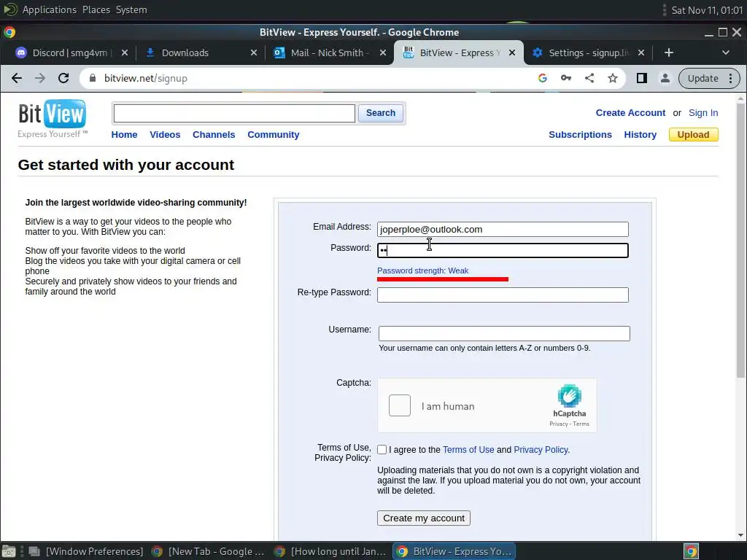
Task: Focus the BitView search box
Action: (x=234, y=113)
